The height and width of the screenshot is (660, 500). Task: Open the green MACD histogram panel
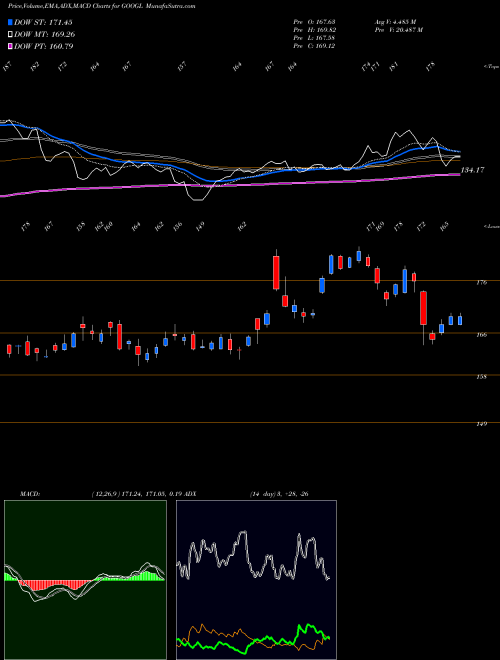[85, 580]
